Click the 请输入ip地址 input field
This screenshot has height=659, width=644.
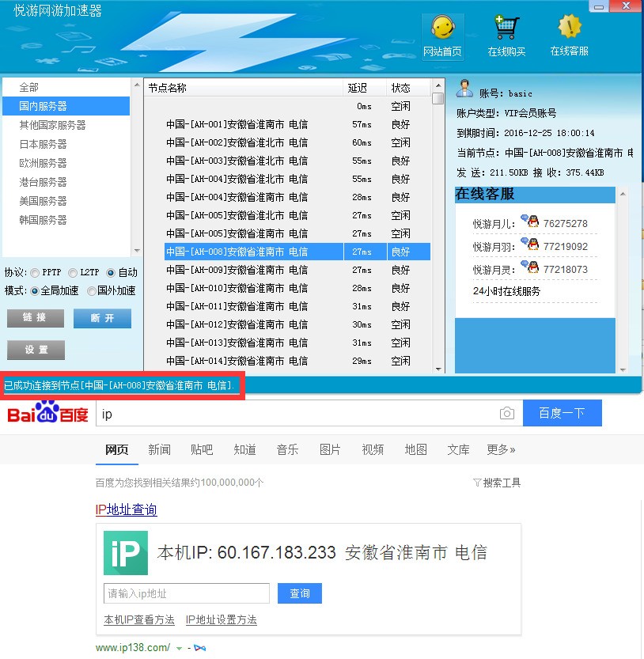pos(187,593)
